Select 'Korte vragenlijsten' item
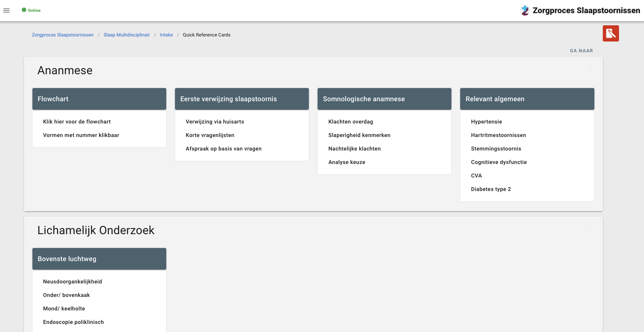This screenshot has width=644, height=332. 210,135
